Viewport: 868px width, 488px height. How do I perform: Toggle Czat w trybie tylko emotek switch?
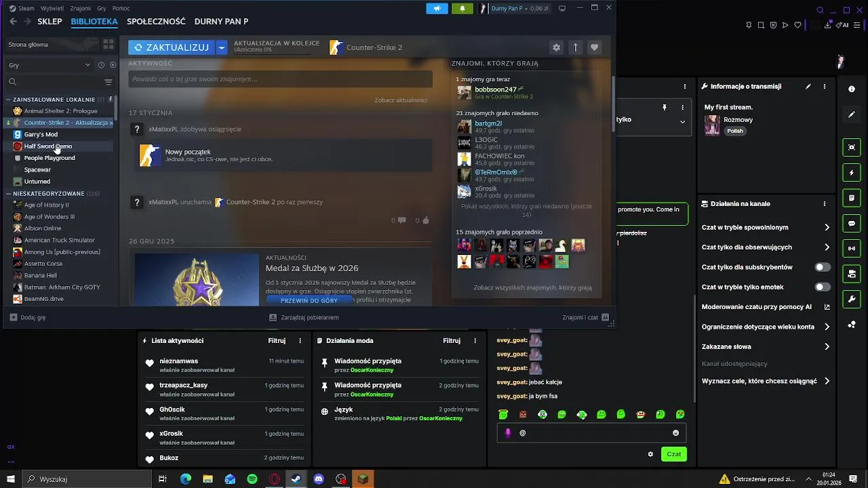point(823,287)
